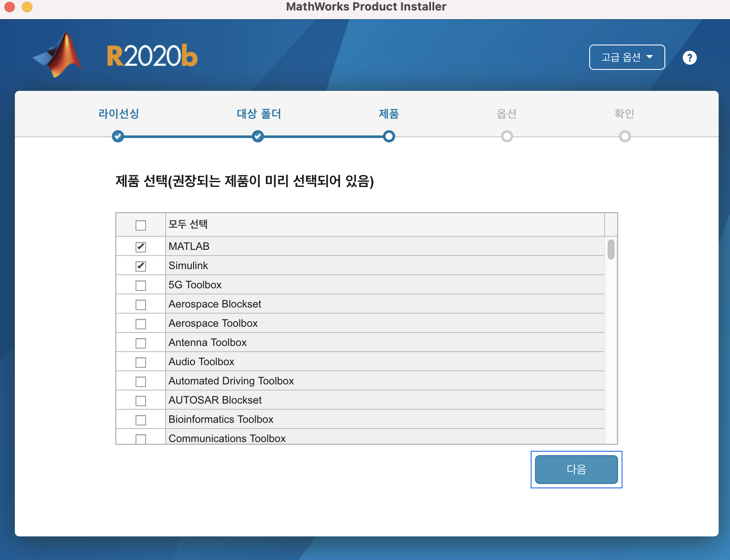Uncheck the Simulink checkbox
The height and width of the screenshot is (560, 730).
coord(141,266)
